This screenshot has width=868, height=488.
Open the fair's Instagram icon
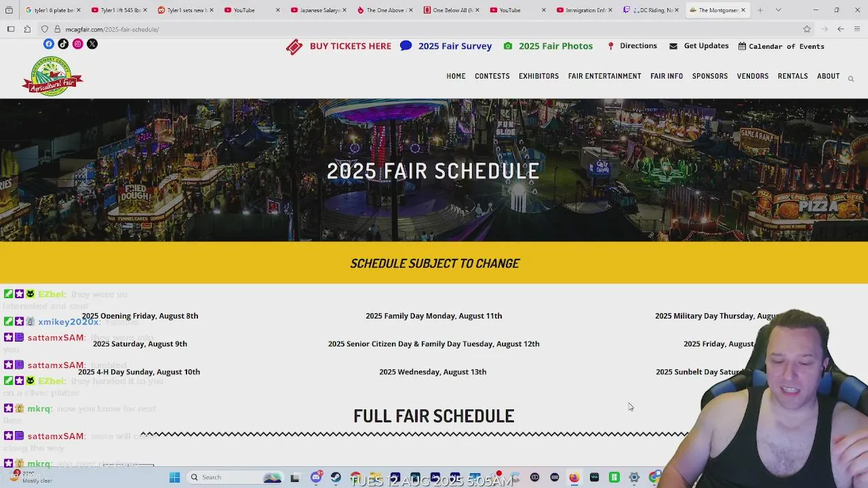78,44
